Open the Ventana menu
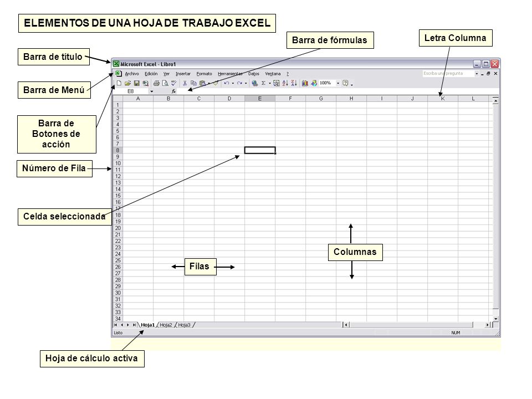The height and width of the screenshot is (399, 532). pyautogui.click(x=273, y=74)
